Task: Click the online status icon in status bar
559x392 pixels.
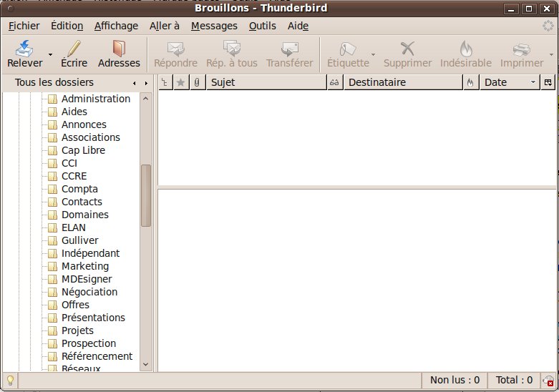Action: (548, 381)
